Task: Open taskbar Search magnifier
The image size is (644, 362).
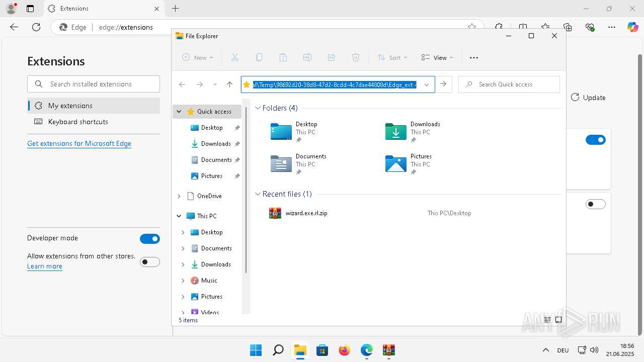Action: pos(278,350)
